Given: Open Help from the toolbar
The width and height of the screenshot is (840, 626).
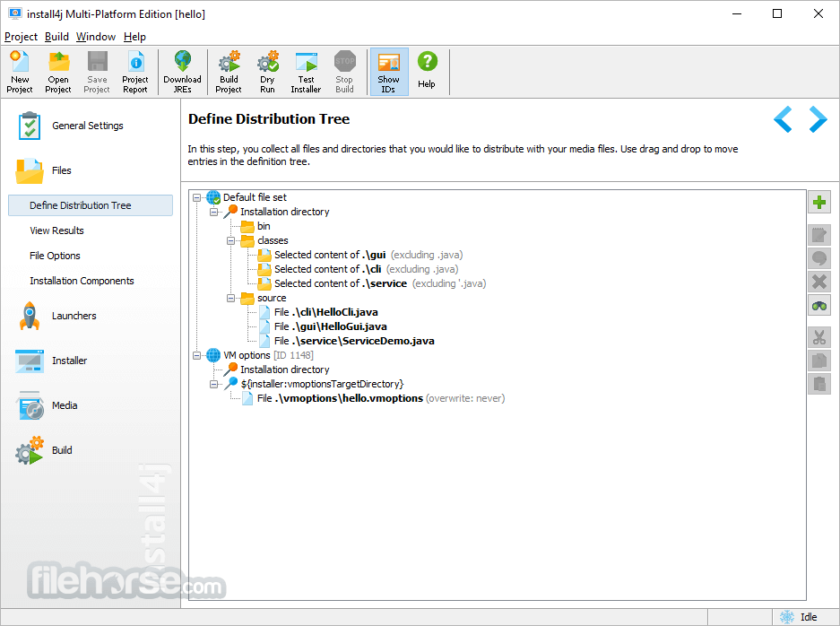Looking at the screenshot, I should (427, 70).
